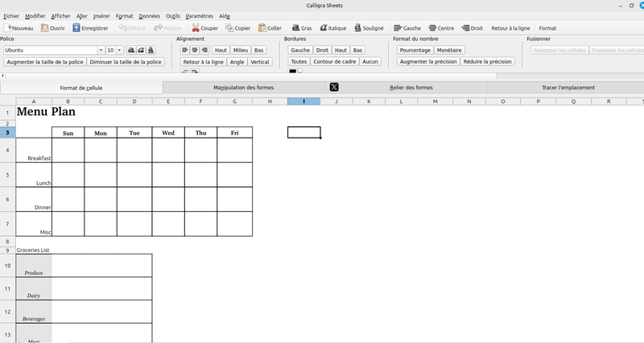
Task: Open the Afficher menu
Action: pyautogui.click(x=60, y=16)
